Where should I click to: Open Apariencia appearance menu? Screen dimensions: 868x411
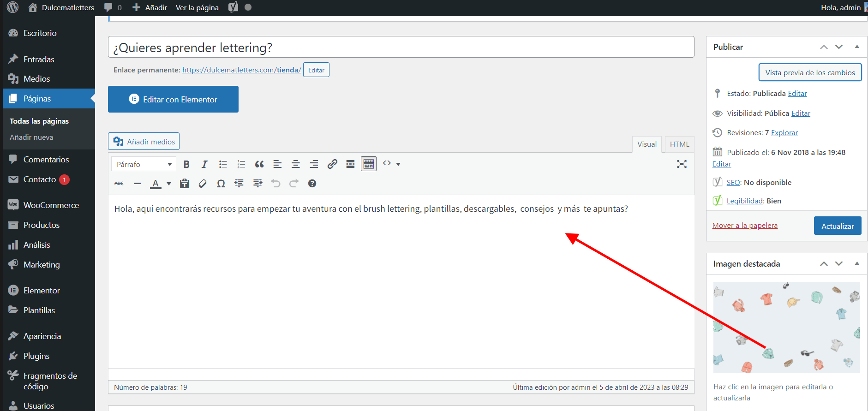click(x=42, y=336)
